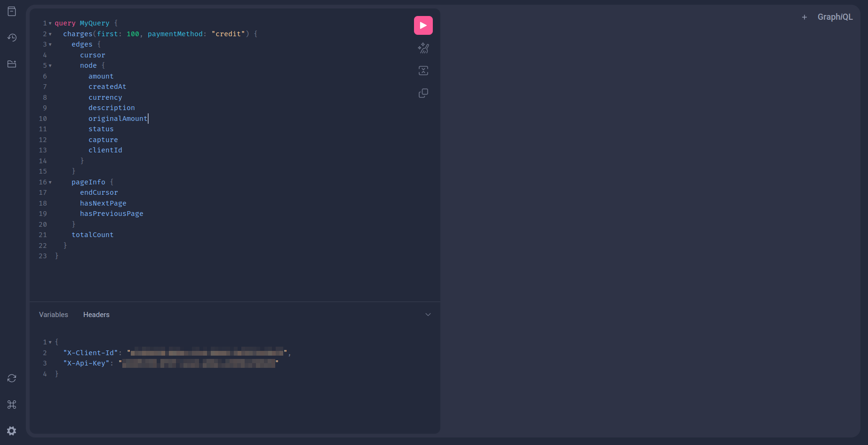Click the GraphiQL logo link
Screen dimensions: 868x445
[x=835, y=17]
